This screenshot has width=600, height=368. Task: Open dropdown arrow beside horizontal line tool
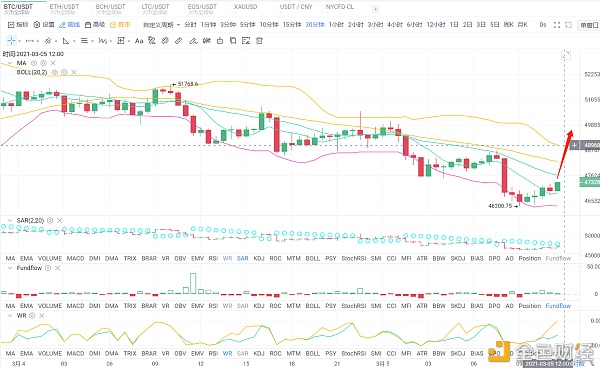[38, 41]
